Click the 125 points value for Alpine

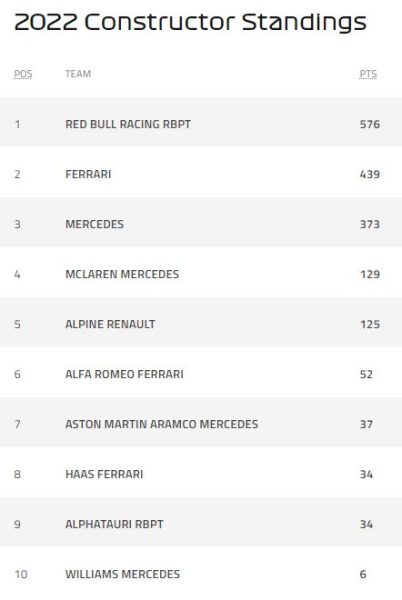[x=369, y=324]
